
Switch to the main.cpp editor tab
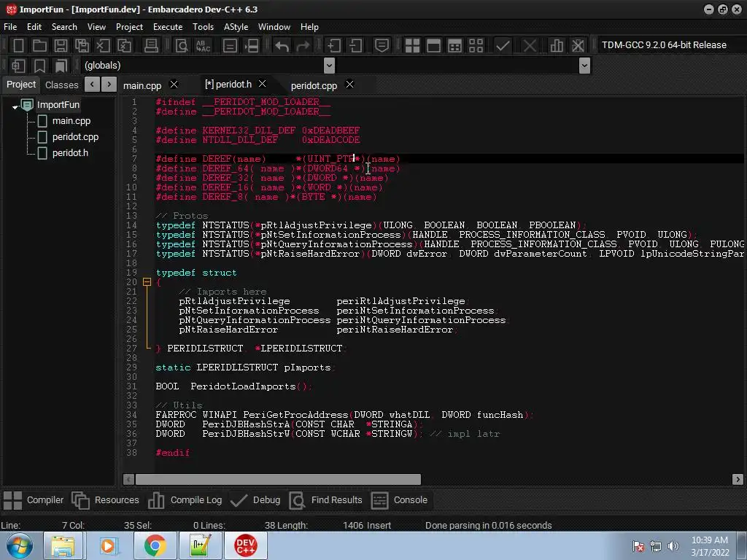(x=142, y=85)
